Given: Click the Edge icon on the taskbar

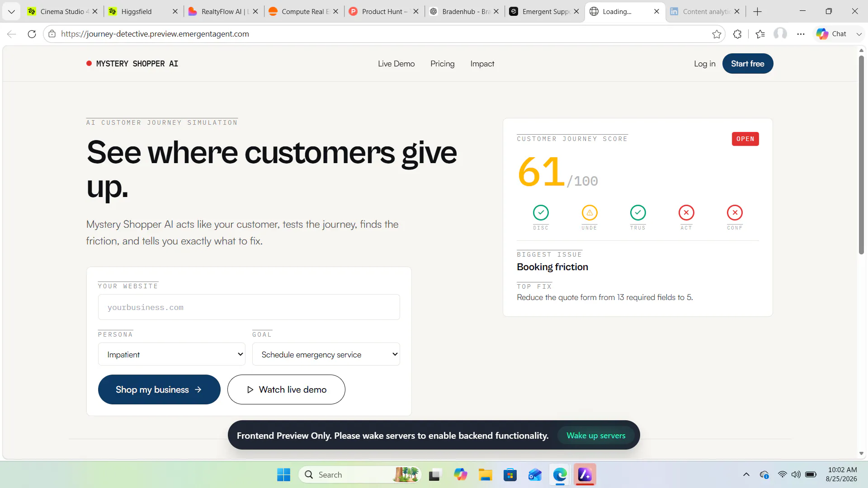Looking at the screenshot, I should (560, 475).
